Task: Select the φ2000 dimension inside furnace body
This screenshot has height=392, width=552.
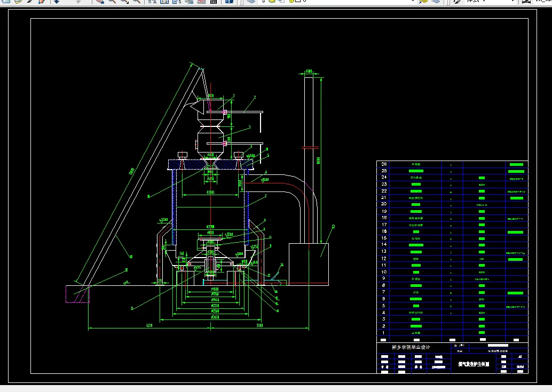Action: pyautogui.click(x=210, y=193)
